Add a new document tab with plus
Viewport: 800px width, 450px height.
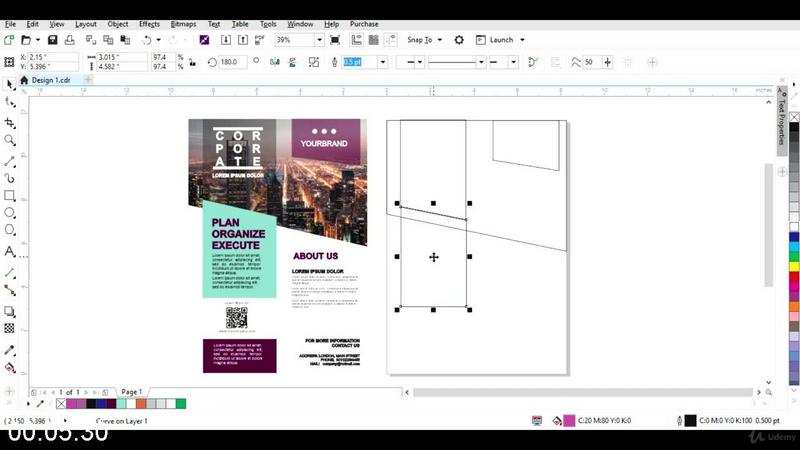88,80
